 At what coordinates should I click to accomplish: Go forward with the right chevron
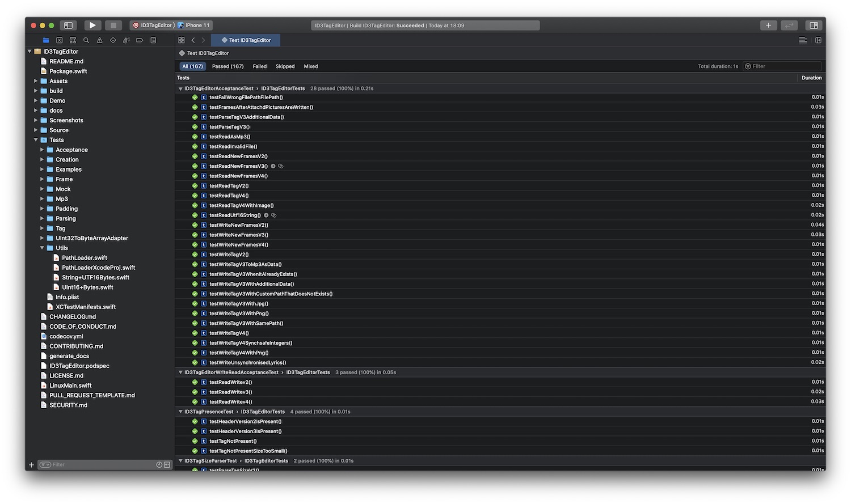[x=203, y=40]
